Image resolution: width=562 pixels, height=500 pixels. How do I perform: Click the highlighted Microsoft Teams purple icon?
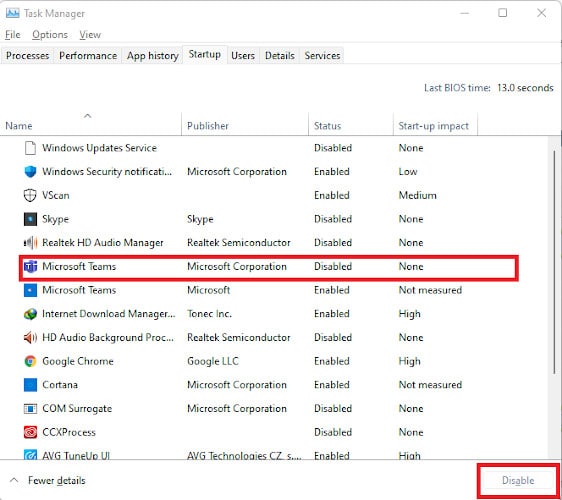click(x=30, y=267)
